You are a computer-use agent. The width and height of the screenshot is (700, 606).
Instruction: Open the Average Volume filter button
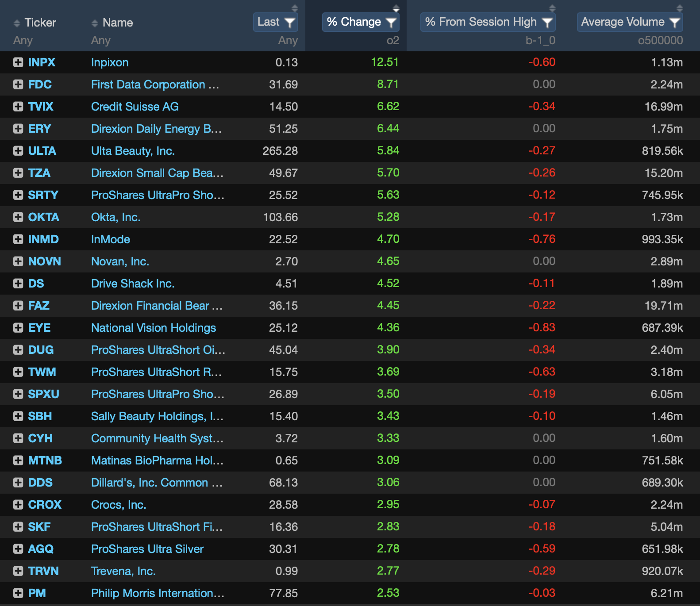pos(630,22)
